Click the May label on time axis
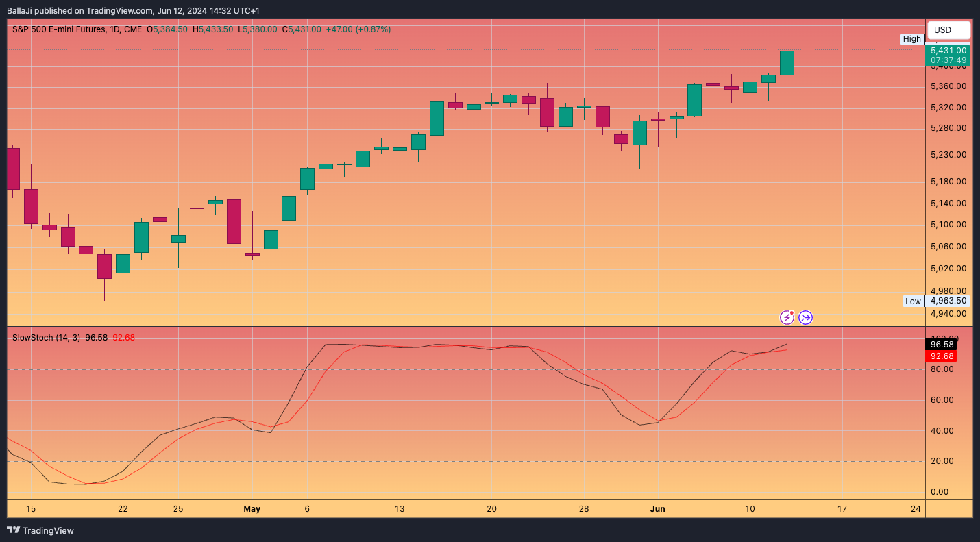 252,508
